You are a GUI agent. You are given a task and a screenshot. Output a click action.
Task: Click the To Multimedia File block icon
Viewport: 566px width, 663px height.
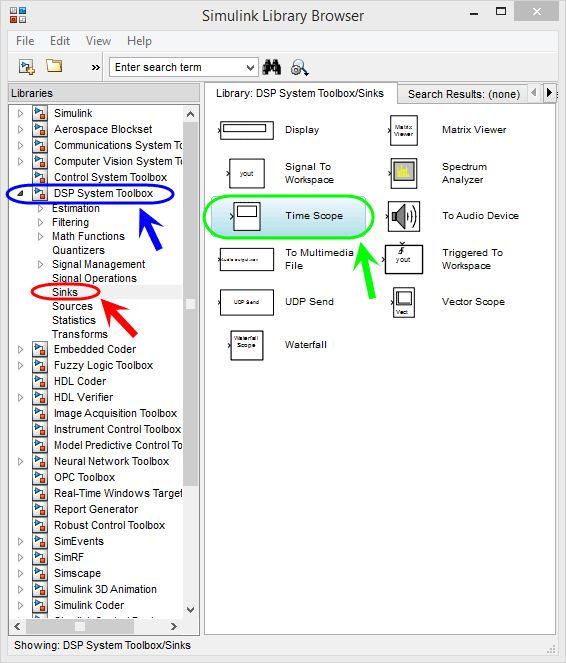(246, 259)
